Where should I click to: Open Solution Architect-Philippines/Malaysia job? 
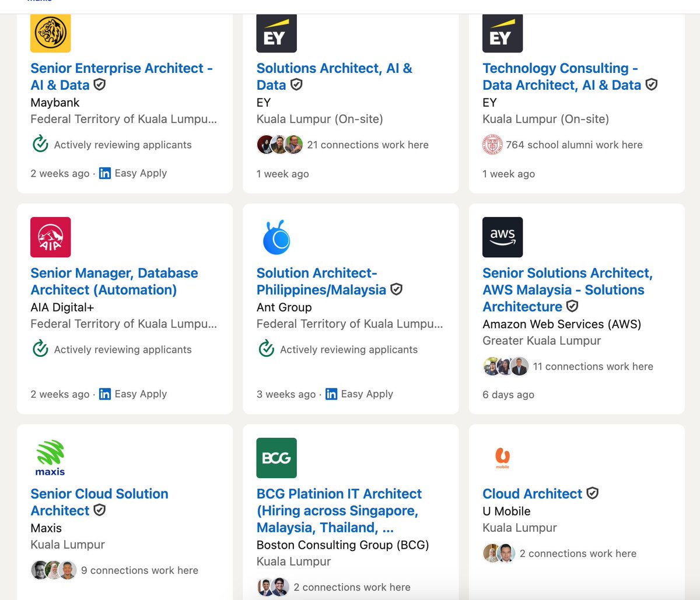tap(321, 281)
